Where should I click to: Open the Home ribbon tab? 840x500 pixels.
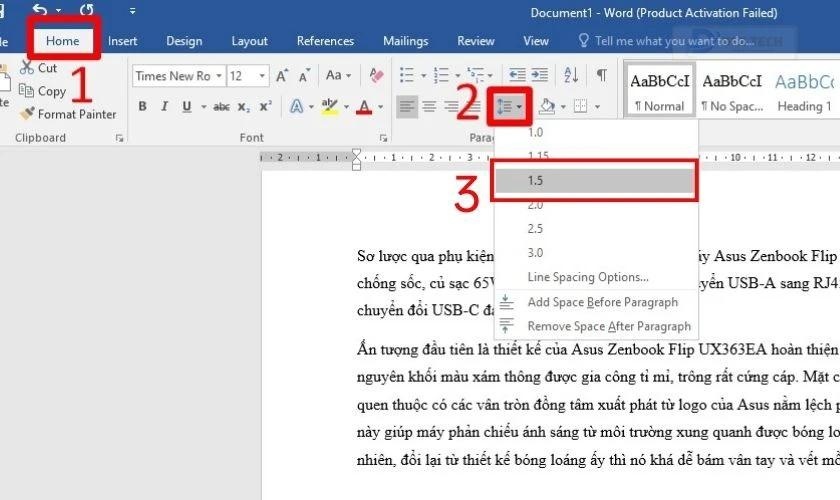[x=62, y=41]
